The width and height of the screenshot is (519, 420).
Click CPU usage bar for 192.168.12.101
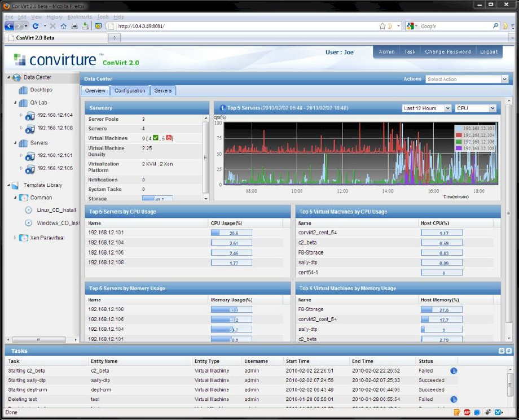231,233
